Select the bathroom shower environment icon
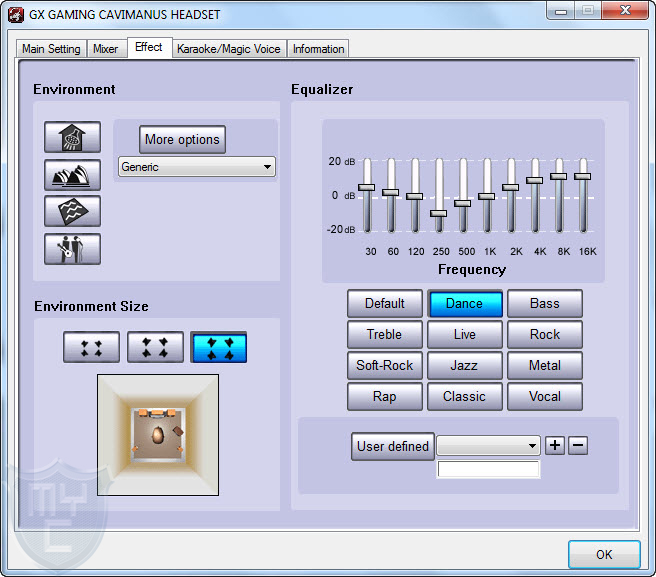This screenshot has width=656, height=577. coord(72,138)
